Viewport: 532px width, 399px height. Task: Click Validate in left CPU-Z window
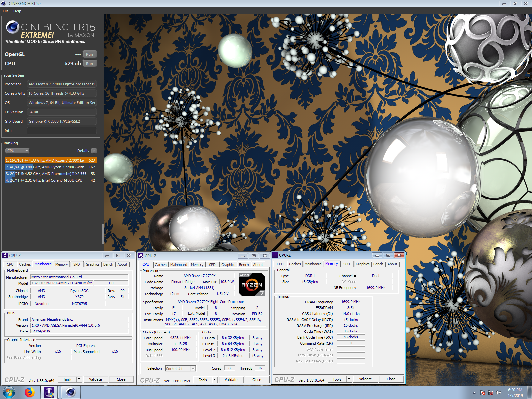(95, 379)
